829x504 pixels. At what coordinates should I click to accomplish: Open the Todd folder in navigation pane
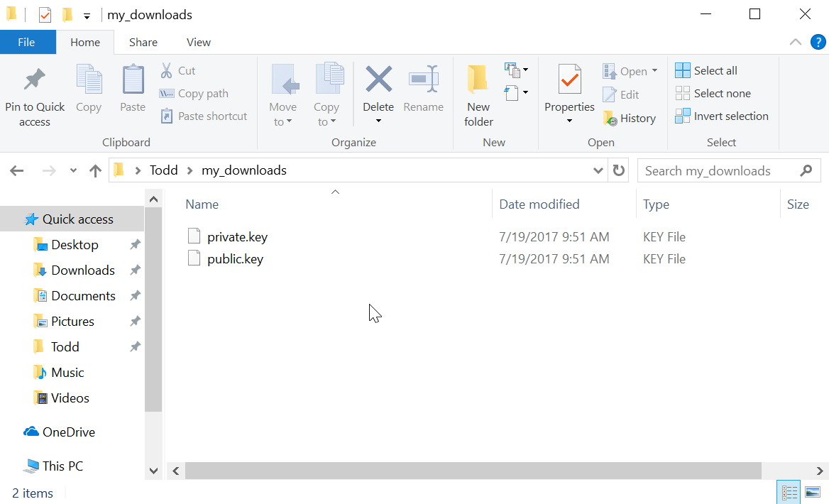[x=65, y=347]
